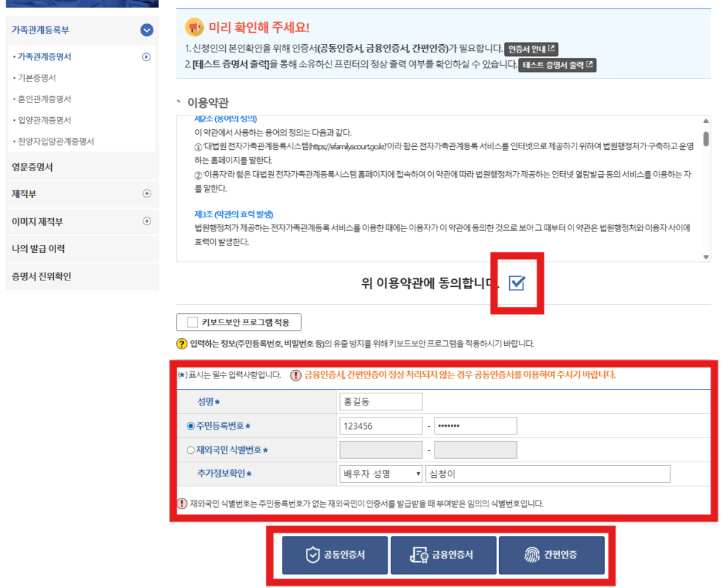Click the shield icon on 공동인증서 button

(x=312, y=555)
